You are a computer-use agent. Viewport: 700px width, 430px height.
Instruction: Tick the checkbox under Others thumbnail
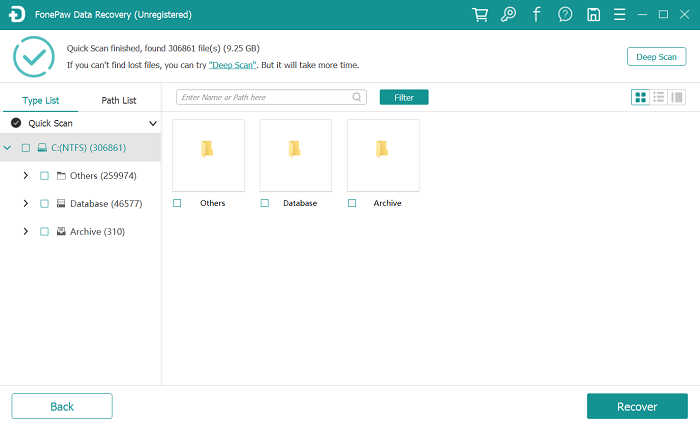click(177, 203)
